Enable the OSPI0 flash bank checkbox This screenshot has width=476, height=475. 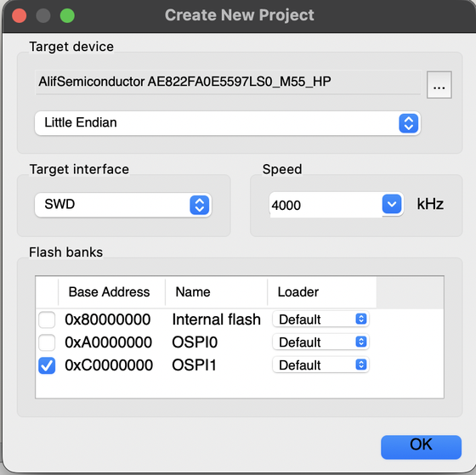(x=47, y=342)
